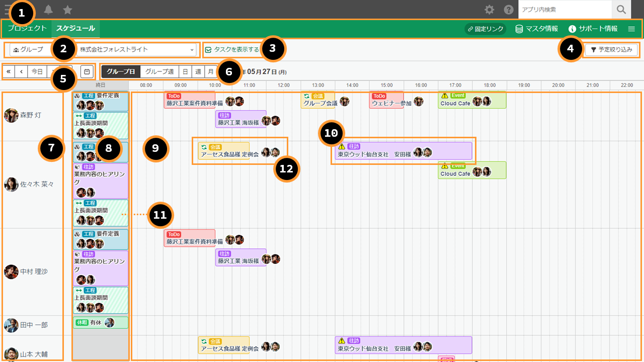The height and width of the screenshot is (362, 644).
Task: Jump back with the double-arrow « button
Action: pyautogui.click(x=9, y=71)
